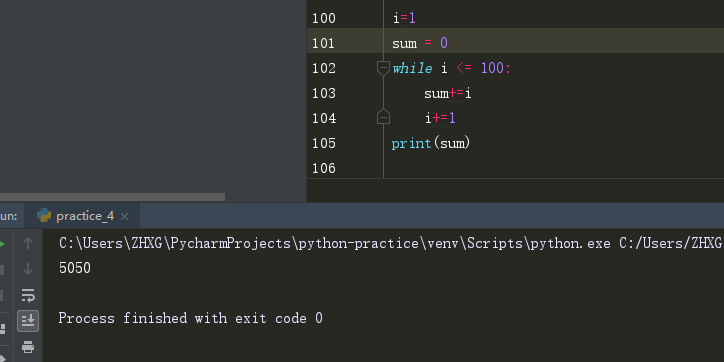Click the 'i+=1' statement
Image resolution: width=724 pixels, height=362 pixels.
click(440, 119)
